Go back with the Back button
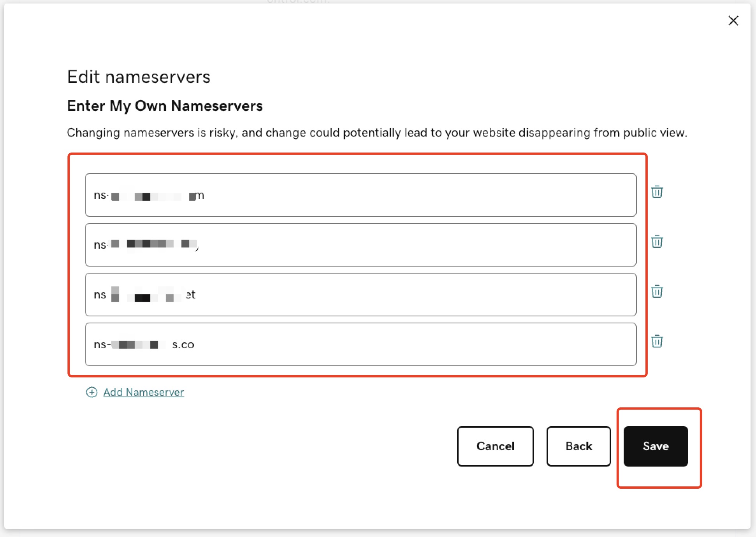Image resolution: width=756 pixels, height=537 pixels. tap(578, 446)
